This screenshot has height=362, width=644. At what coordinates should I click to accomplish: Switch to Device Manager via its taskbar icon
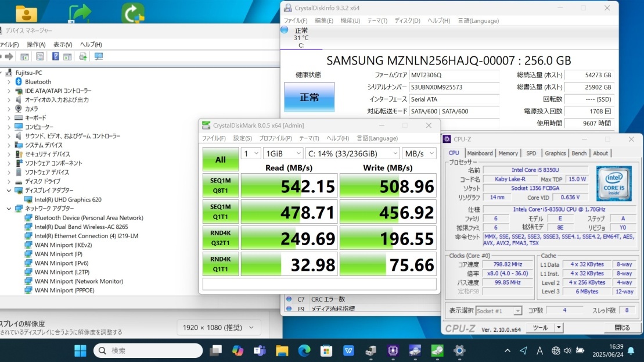point(371,350)
